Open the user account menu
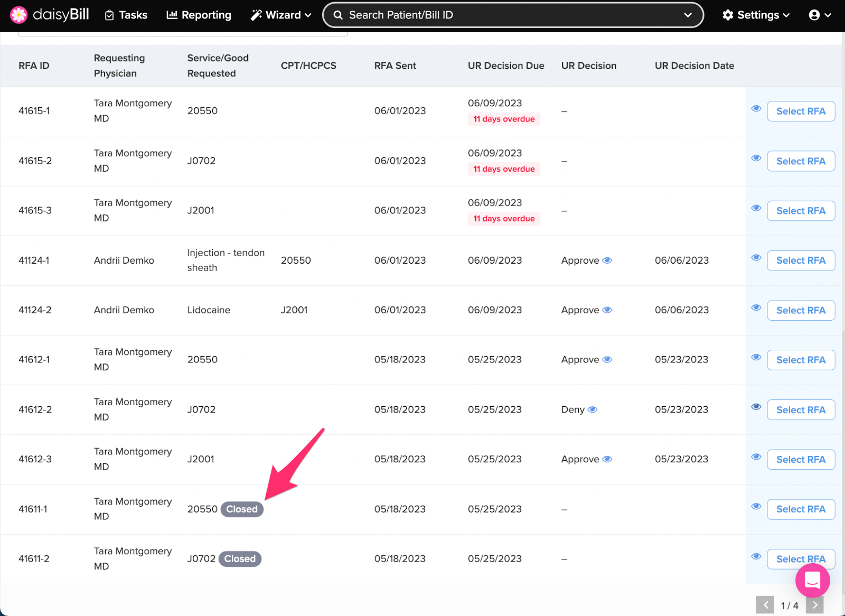The width and height of the screenshot is (845, 616). click(820, 15)
